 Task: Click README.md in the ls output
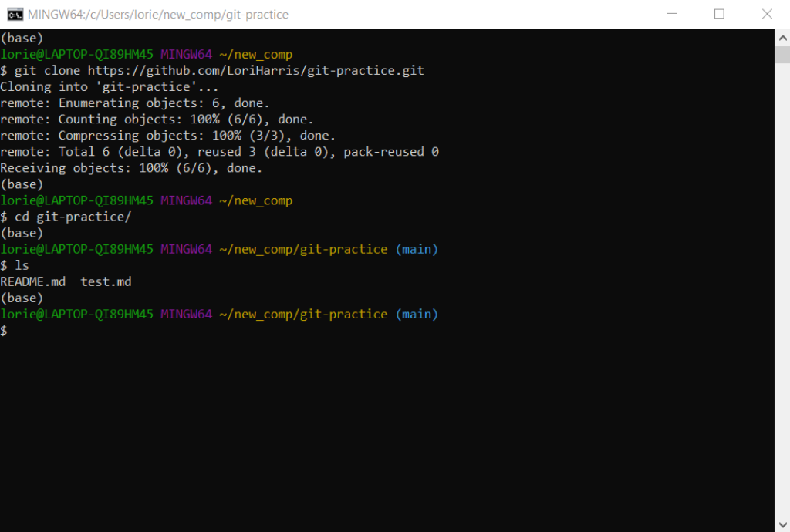pos(32,281)
